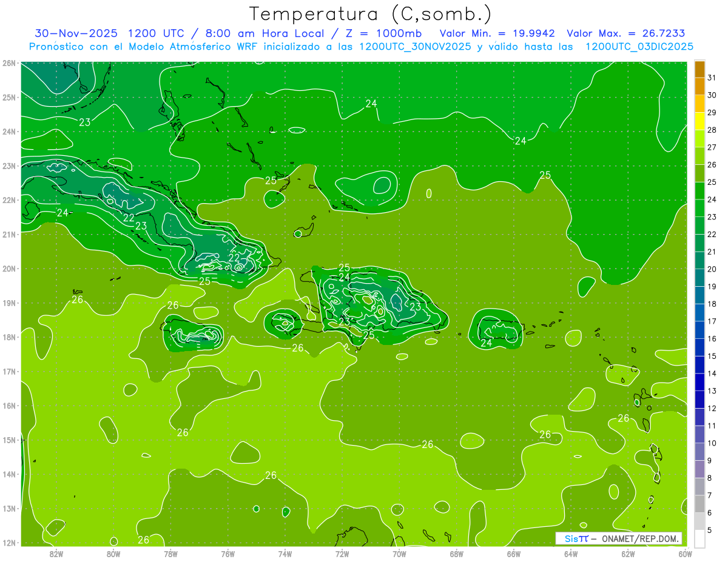Viewport: 728px width, 562px height.
Task: Select the top orange swatch above 31
Action: pyautogui.click(x=699, y=70)
